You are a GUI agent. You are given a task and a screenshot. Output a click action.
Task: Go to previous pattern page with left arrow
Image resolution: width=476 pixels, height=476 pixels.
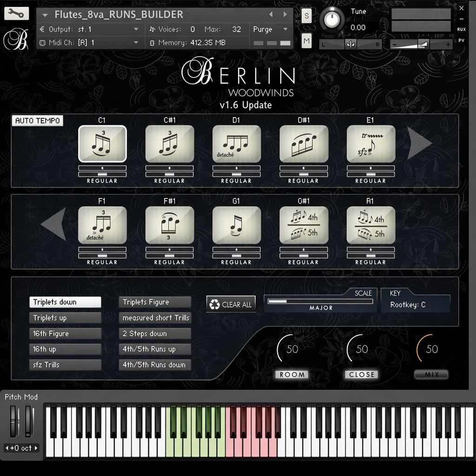pyautogui.click(x=54, y=225)
